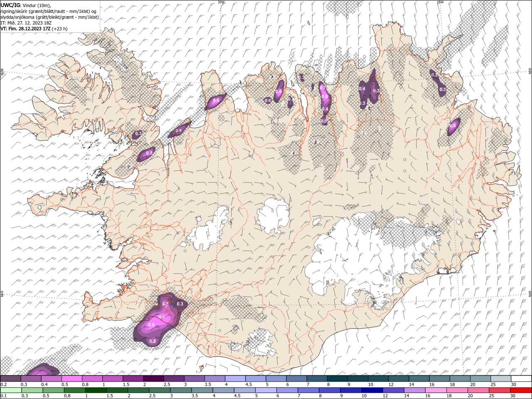The height and width of the screenshot is (399, 532).
Task: Pick the white swatch after 30 on the upper scale
Action: pyautogui.click(x=521, y=379)
